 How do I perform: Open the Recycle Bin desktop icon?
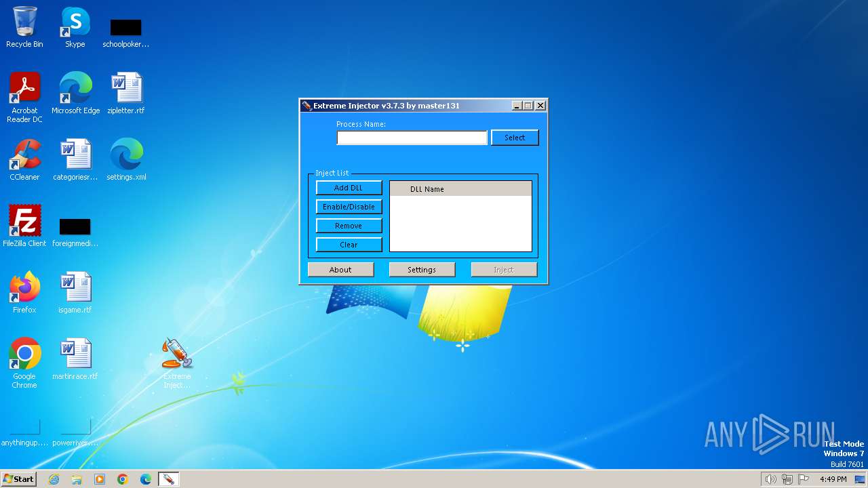24,27
